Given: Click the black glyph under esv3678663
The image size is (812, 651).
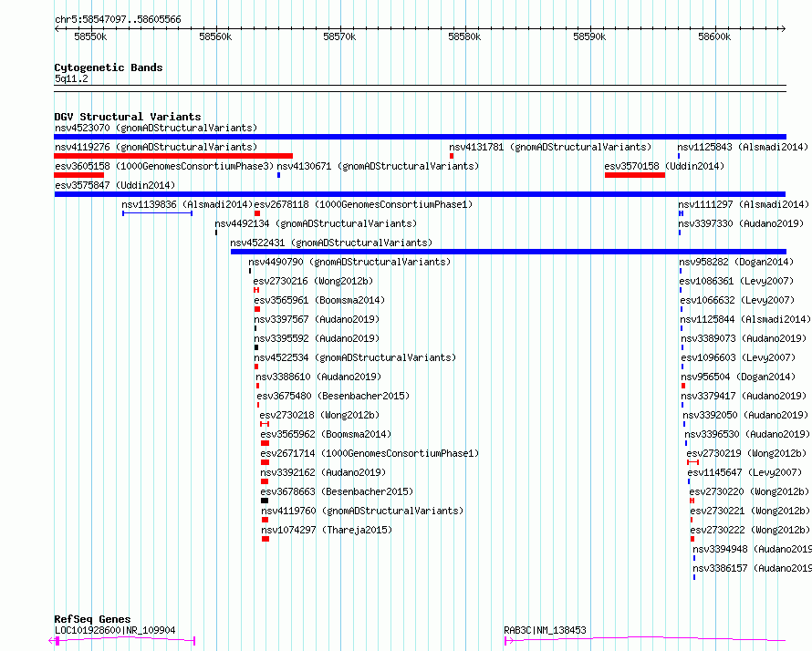Looking at the screenshot, I should (265, 501).
